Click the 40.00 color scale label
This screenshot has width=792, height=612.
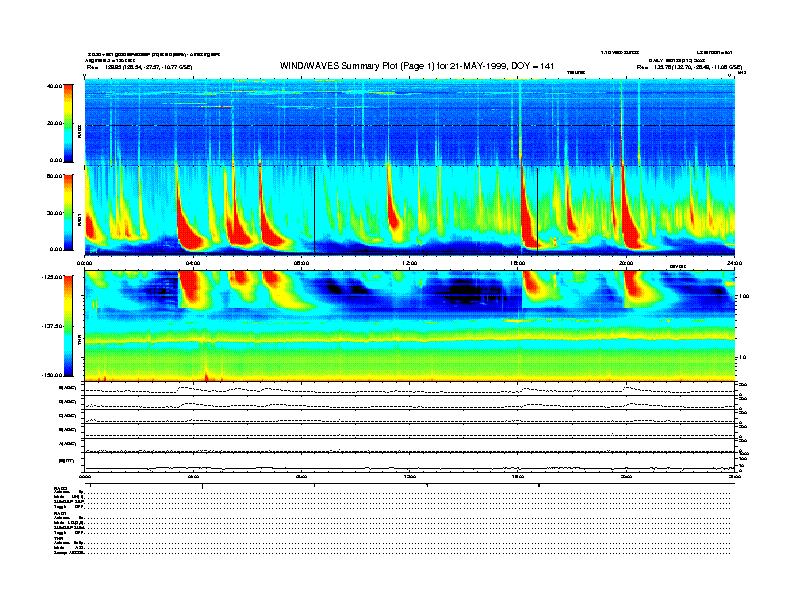[54, 86]
